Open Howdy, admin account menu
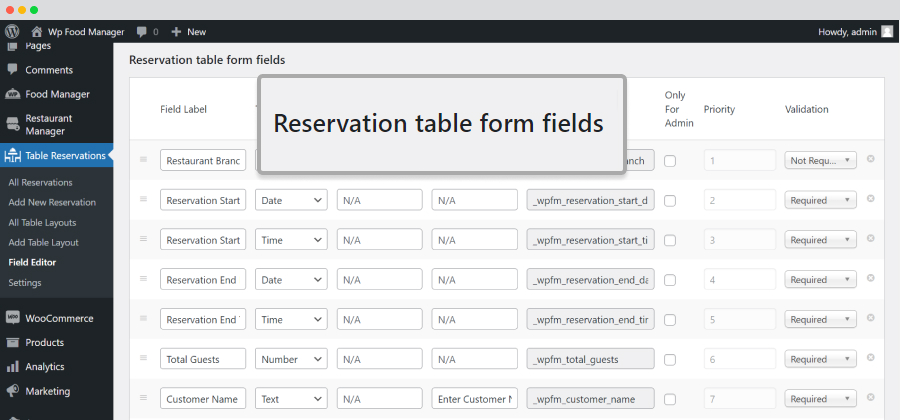This screenshot has width=900, height=420. click(856, 32)
